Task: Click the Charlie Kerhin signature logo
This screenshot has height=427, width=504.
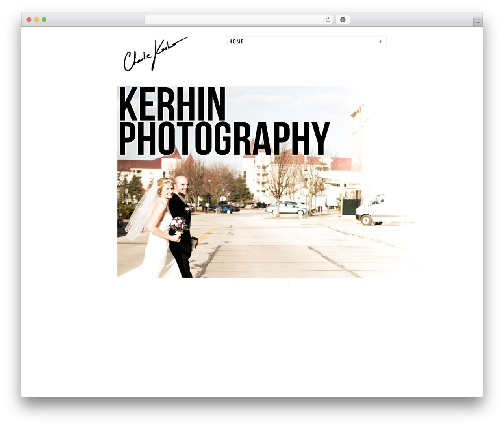Action: (x=156, y=54)
